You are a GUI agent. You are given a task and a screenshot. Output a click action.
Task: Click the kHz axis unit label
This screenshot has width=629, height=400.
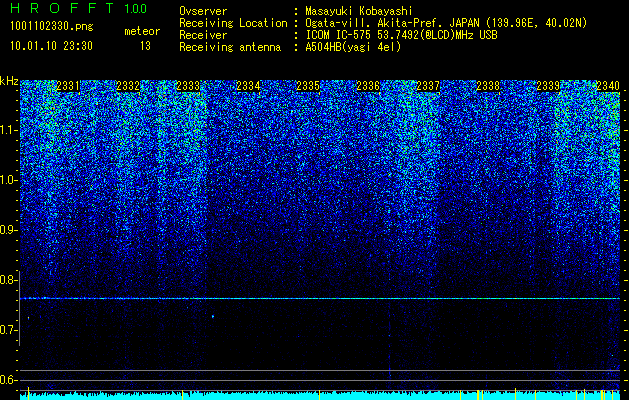pos(9,81)
